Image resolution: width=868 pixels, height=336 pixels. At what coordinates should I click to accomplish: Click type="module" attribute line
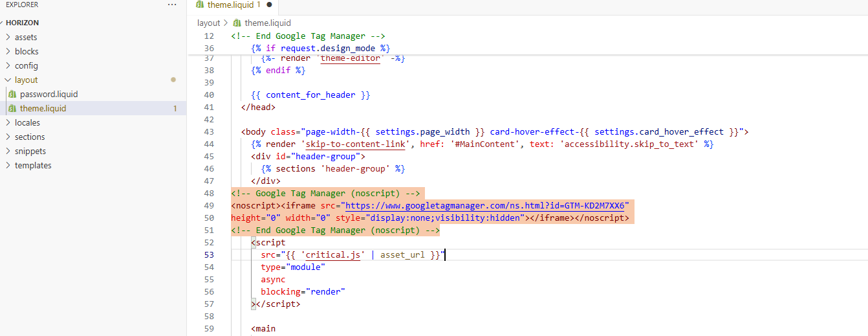293,267
